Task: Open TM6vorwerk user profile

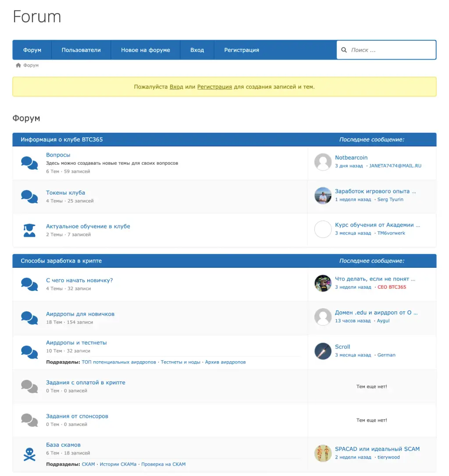Action: click(x=391, y=233)
